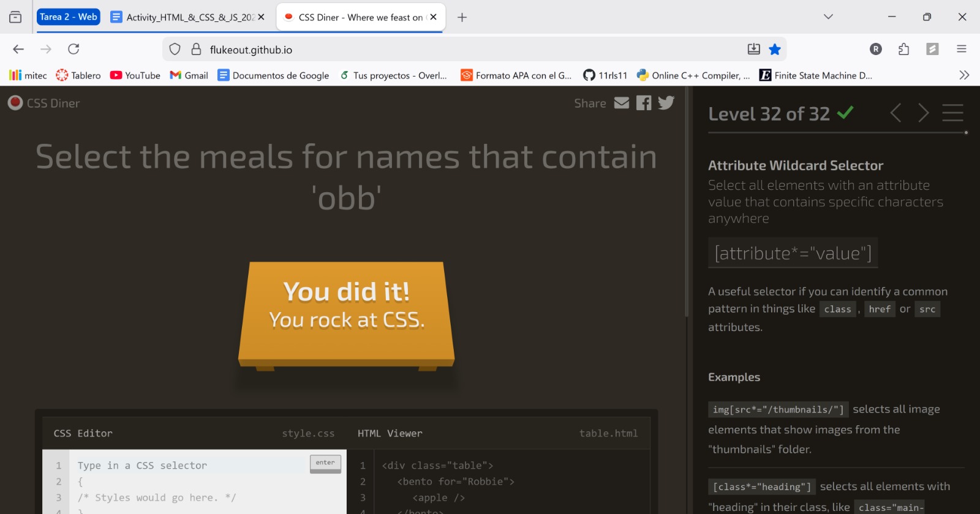980x514 pixels.
Task: Open the YouTube bookmark
Action: pyautogui.click(x=135, y=75)
